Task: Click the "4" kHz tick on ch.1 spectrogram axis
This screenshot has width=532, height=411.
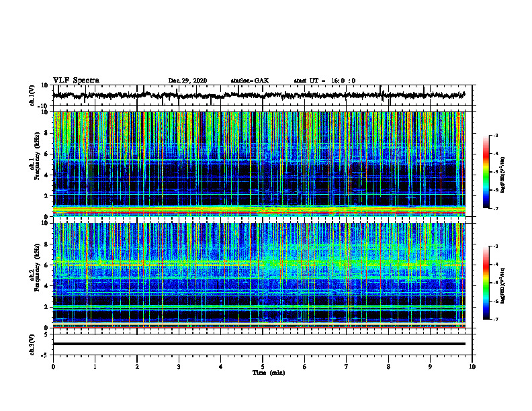Action: 46,175
